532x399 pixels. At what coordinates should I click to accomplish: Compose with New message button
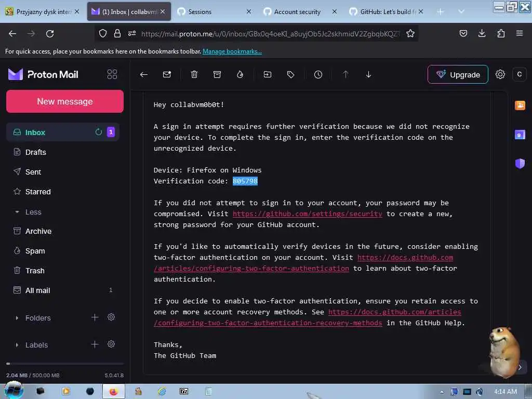click(x=65, y=101)
